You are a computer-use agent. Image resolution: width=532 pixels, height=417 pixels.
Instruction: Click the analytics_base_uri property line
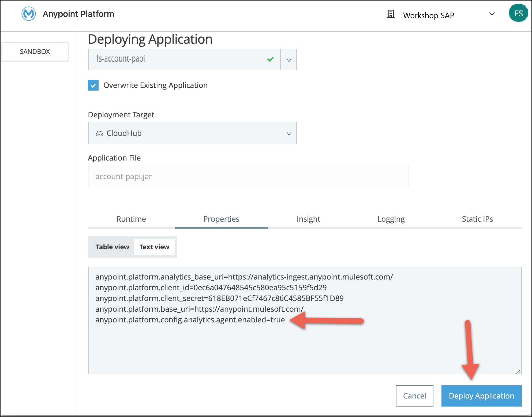pos(244,277)
